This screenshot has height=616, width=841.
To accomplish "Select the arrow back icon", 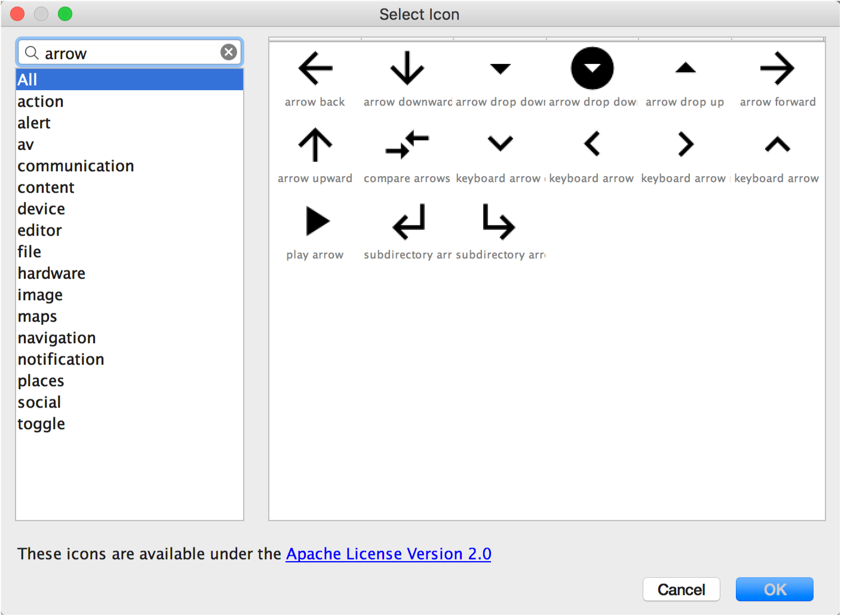I will click(315, 68).
